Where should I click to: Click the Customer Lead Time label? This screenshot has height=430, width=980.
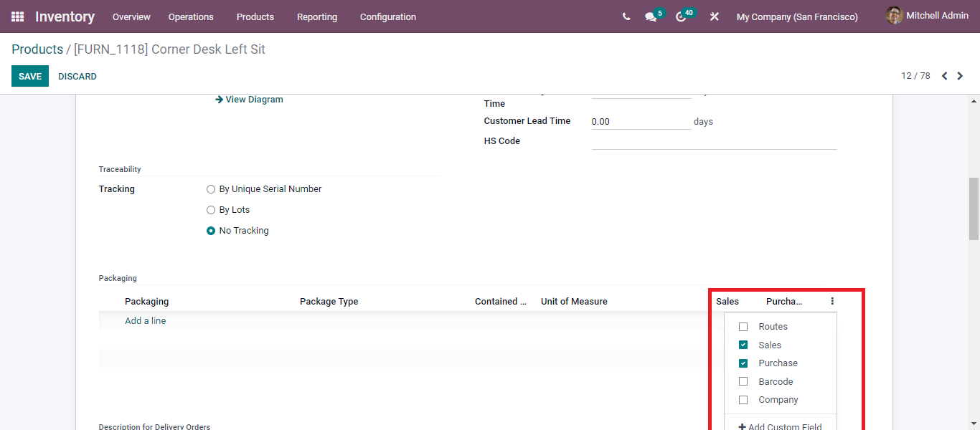coord(527,121)
